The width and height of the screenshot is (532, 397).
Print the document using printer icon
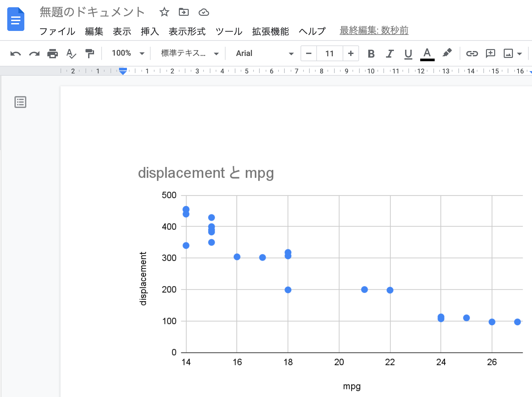tap(53, 53)
